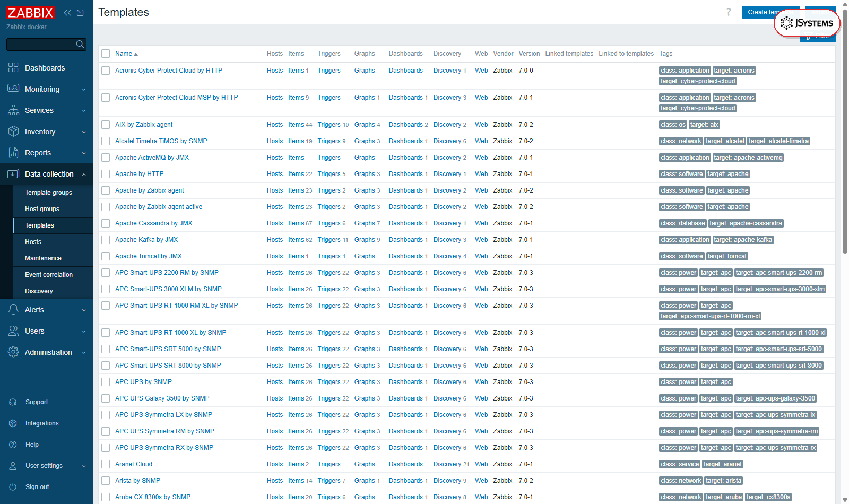Click the Alerts bell icon
This screenshot has width=849, height=504.
tap(13, 310)
